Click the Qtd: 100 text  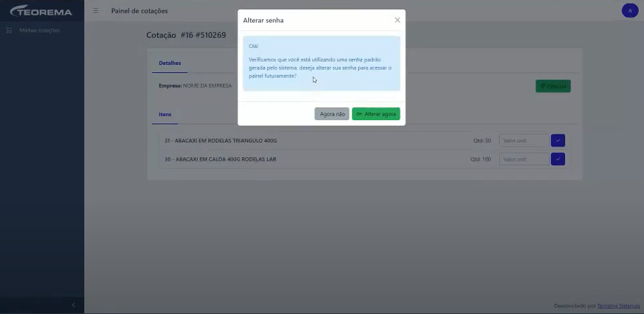click(x=481, y=159)
